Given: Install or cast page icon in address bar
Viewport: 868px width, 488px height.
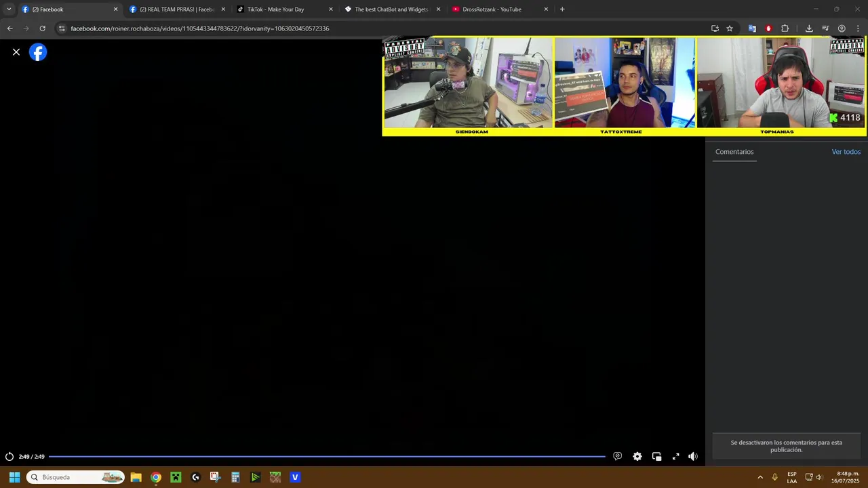Looking at the screenshot, I should [715, 28].
